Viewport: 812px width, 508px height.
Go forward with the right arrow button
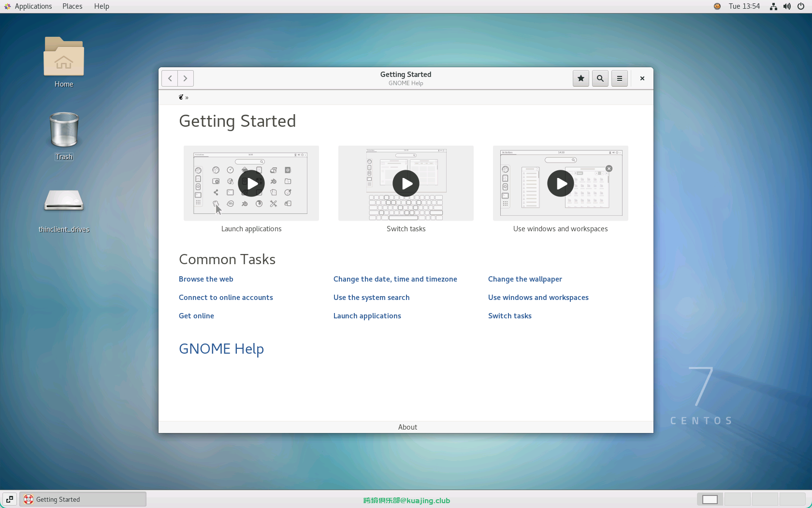186,78
